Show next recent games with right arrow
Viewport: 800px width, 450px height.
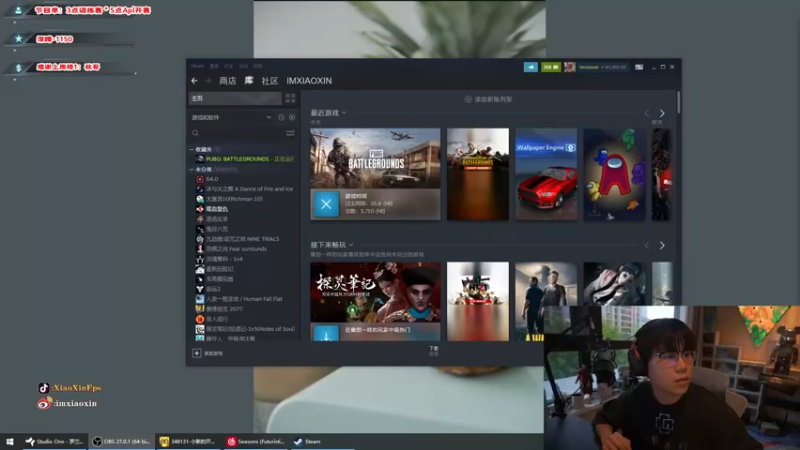662,113
